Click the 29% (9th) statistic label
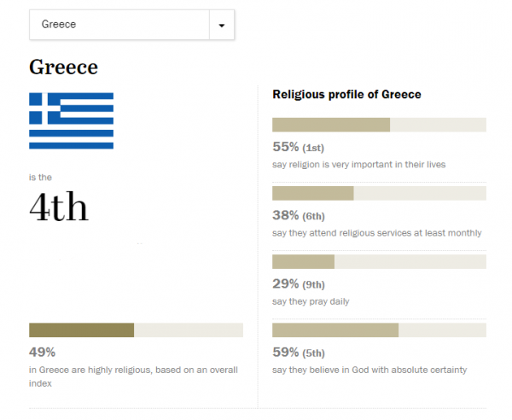The width and height of the screenshot is (512, 420). [x=299, y=283]
